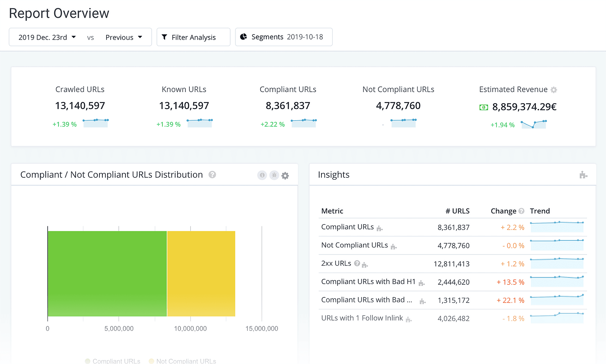Click the Filter Analysis button
This screenshot has height=364, width=606.
tap(193, 37)
